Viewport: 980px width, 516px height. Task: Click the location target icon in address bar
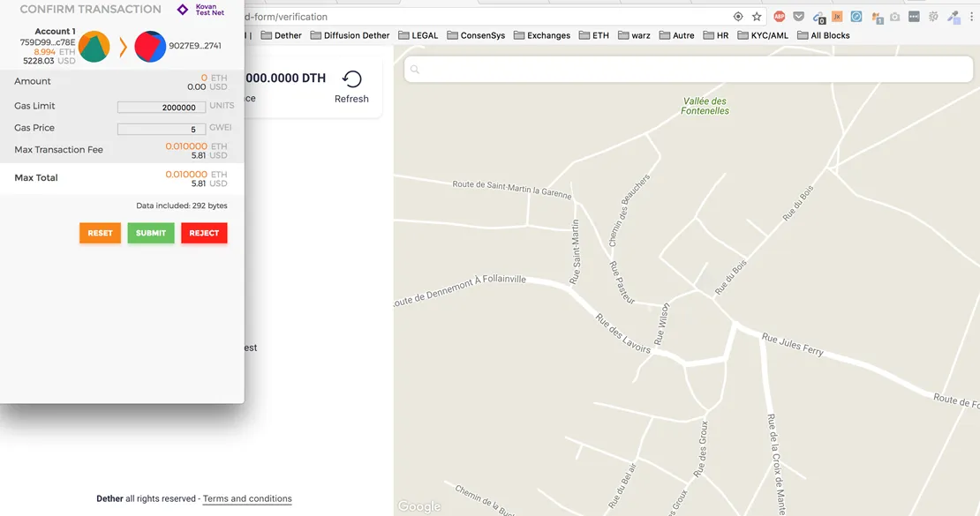pyautogui.click(x=738, y=17)
